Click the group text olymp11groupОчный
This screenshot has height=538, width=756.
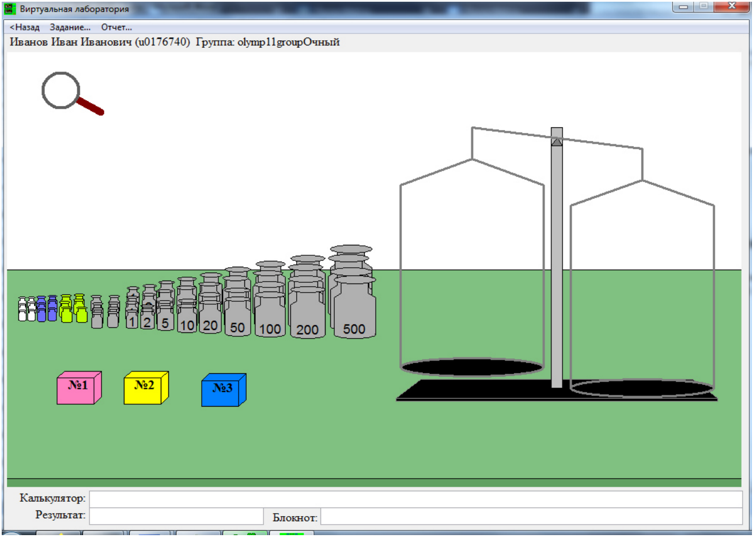tap(289, 42)
